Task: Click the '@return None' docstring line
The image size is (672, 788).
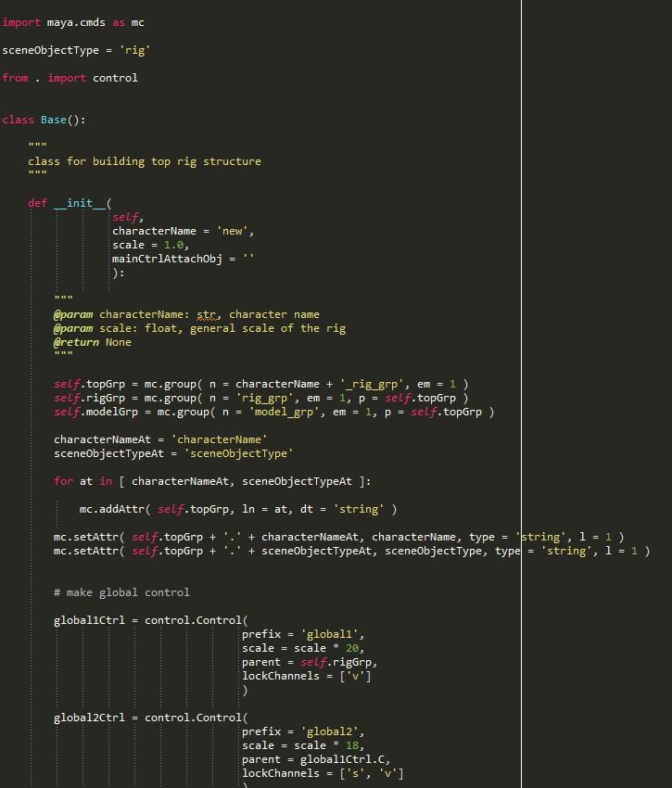Action: pyautogui.click(x=93, y=342)
